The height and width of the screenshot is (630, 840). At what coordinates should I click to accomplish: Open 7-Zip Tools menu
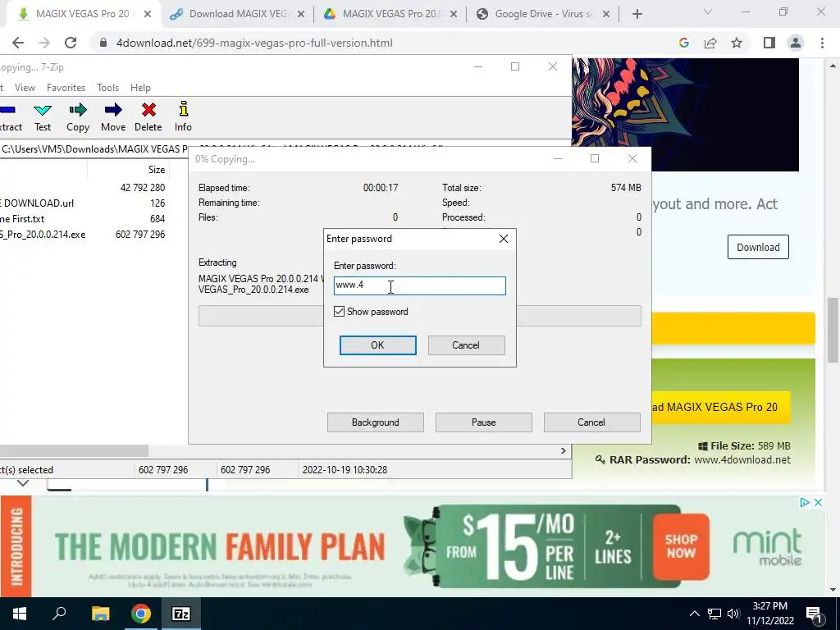tap(107, 87)
